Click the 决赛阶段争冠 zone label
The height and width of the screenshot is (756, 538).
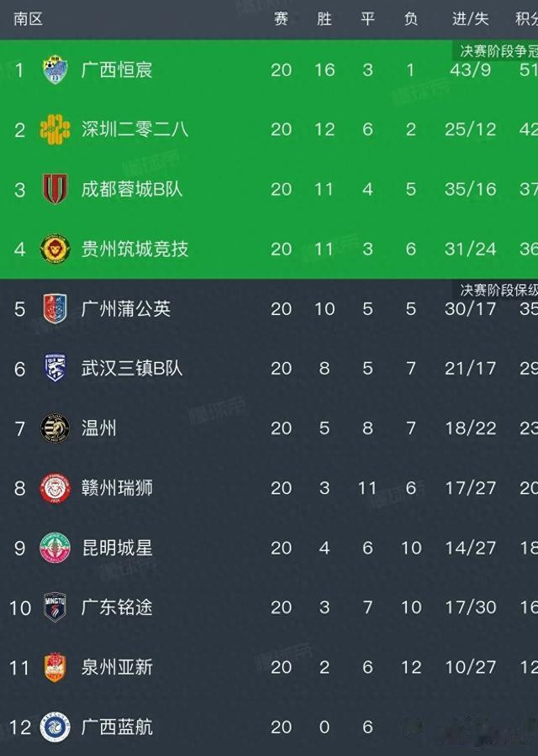click(x=498, y=51)
